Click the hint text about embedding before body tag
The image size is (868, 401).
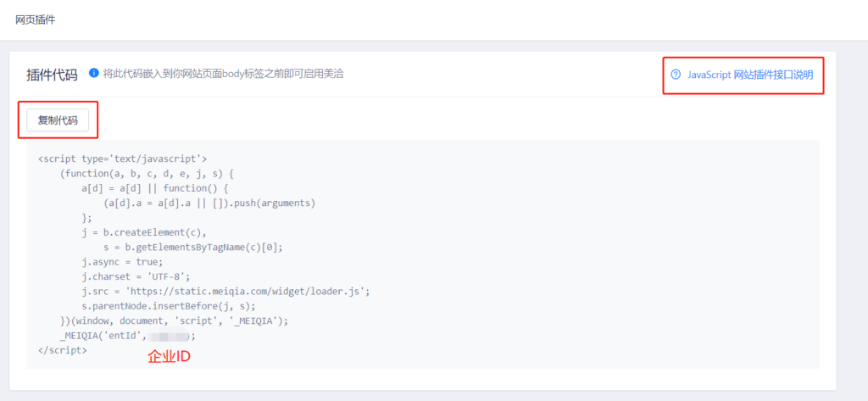tap(223, 73)
